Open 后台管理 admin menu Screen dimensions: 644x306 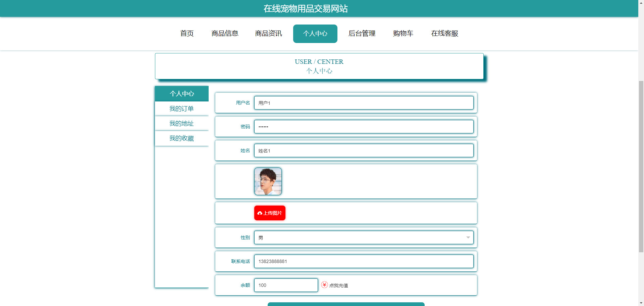tap(362, 34)
